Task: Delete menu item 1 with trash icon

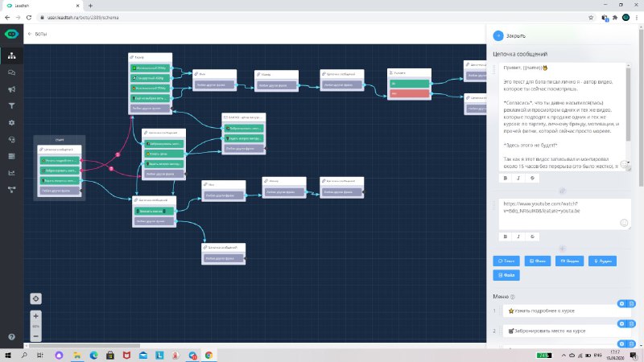Action: pyautogui.click(x=631, y=304)
